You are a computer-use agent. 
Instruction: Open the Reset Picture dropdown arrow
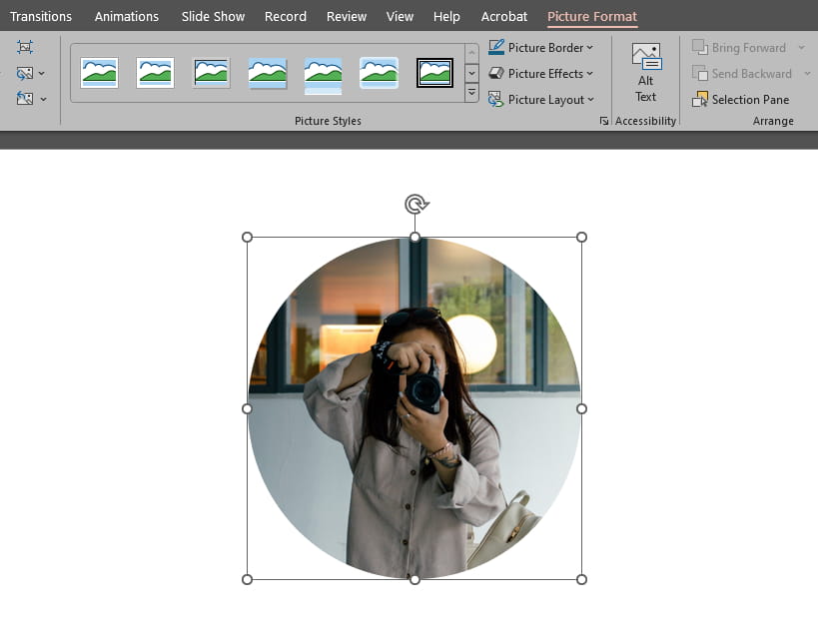[x=43, y=99]
